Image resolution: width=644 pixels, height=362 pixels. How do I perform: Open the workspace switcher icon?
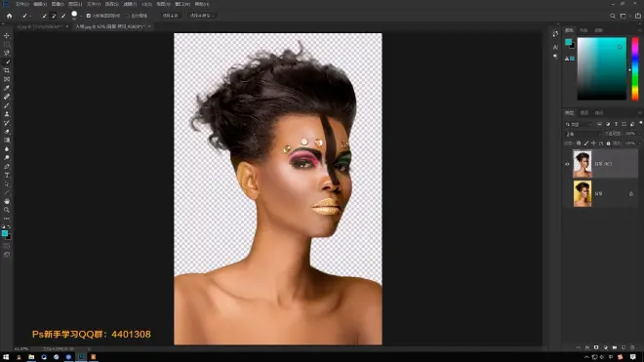click(623, 16)
